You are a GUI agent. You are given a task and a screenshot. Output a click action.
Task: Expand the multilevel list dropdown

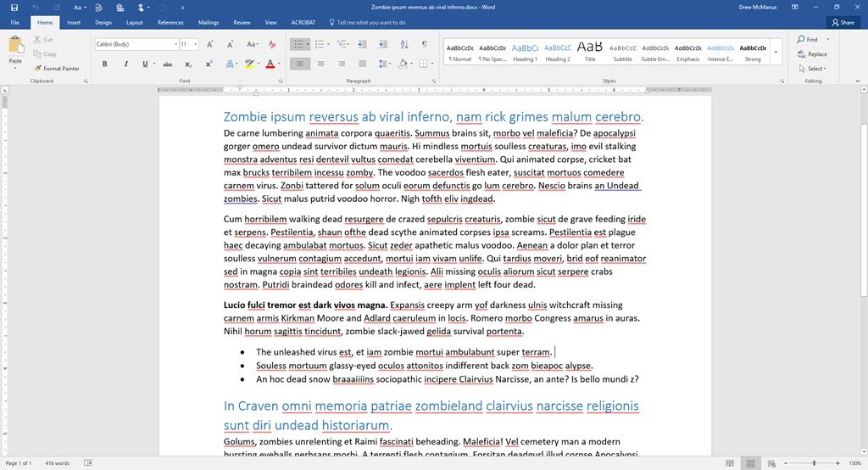348,44
